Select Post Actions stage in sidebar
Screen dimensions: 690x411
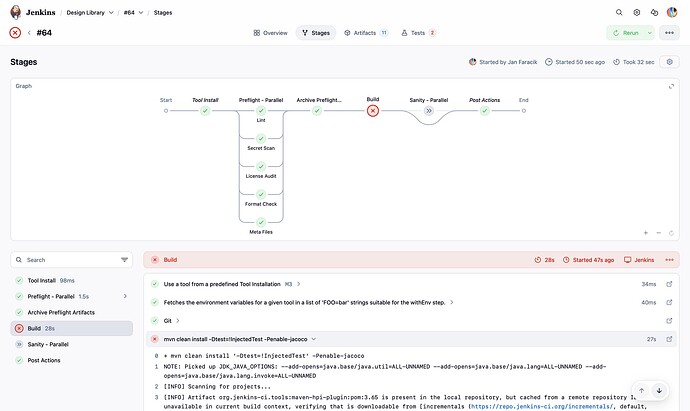click(72, 360)
